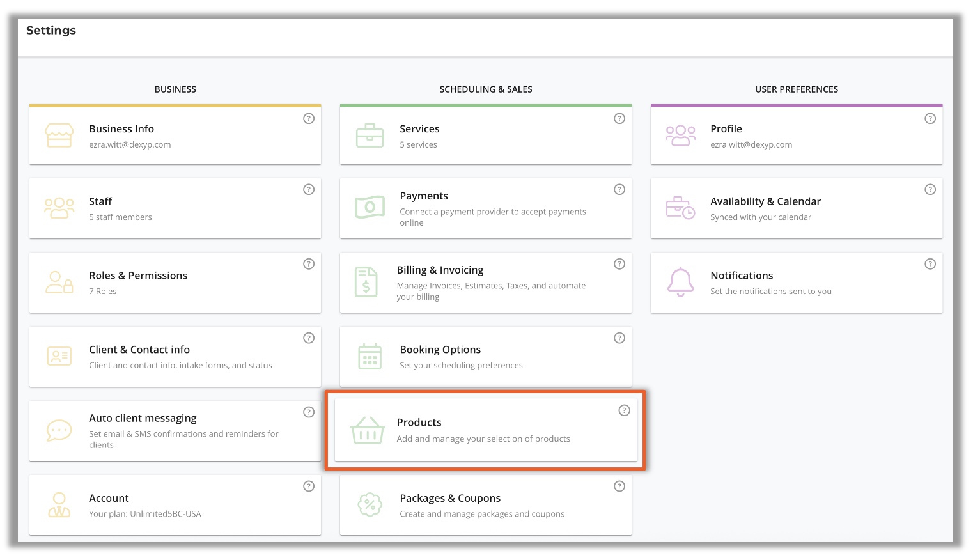Open help tooltip on Profile card
The height and width of the screenshot is (560, 973).
[x=930, y=118]
